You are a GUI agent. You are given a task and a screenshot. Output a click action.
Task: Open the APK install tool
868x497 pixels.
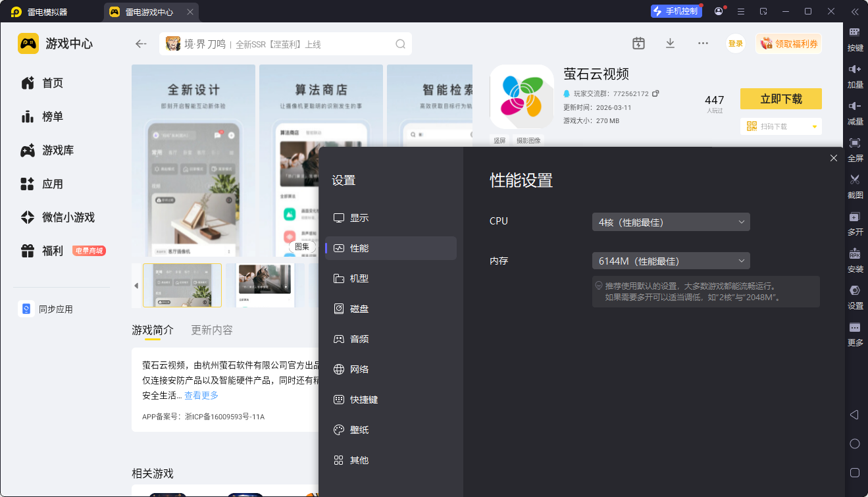click(855, 254)
